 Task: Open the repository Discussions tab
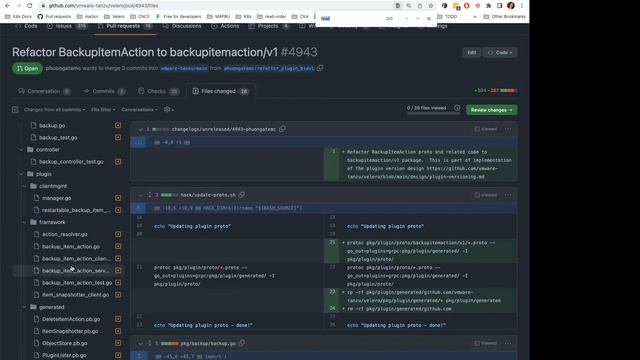[x=182, y=26]
